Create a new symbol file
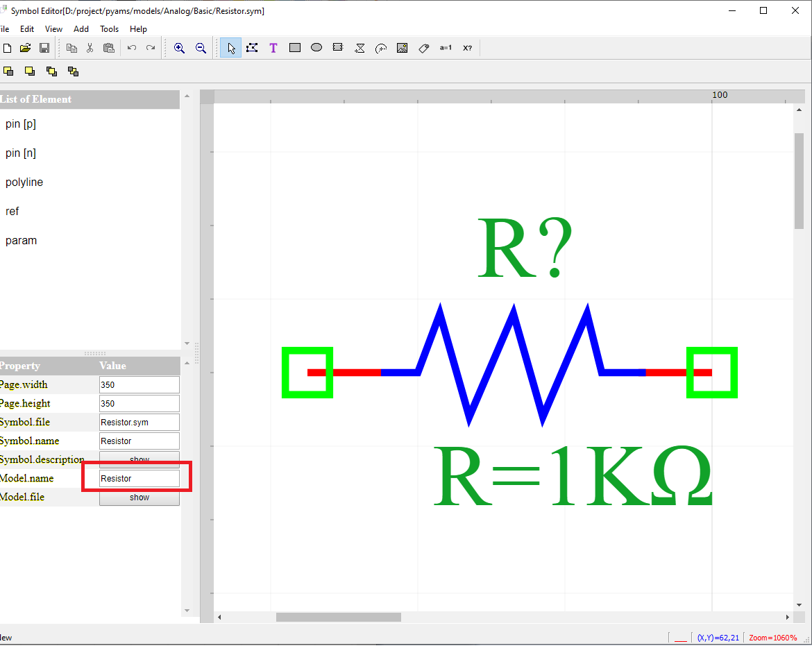The height and width of the screenshot is (646, 812). [x=7, y=48]
